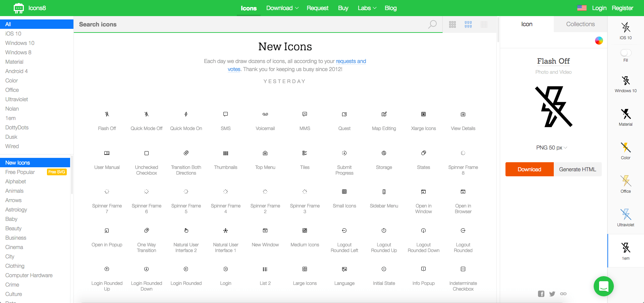Click the Register link

[622, 8]
